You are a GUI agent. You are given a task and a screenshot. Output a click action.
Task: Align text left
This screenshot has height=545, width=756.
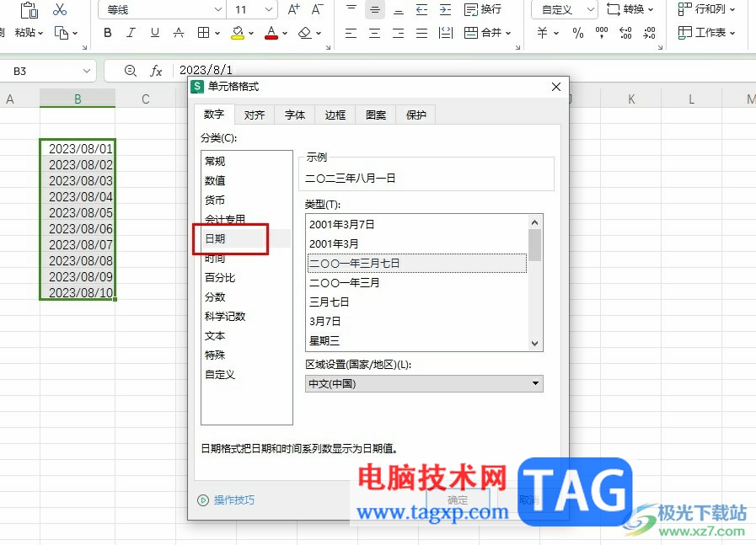point(351,33)
